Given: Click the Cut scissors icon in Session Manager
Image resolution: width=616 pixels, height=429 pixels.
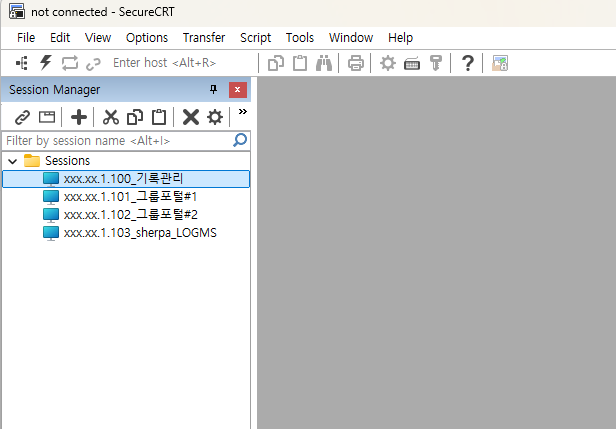Looking at the screenshot, I should 111,117.
